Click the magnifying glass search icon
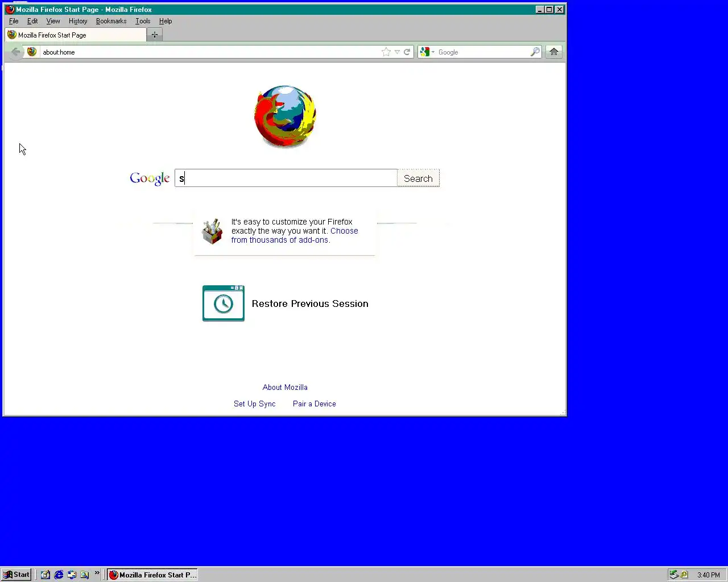Viewport: 728px width, 582px height. click(535, 52)
